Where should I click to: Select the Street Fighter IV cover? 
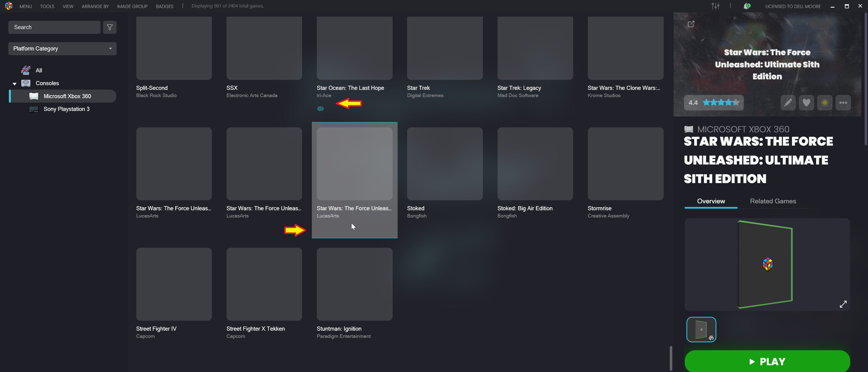coord(174,284)
